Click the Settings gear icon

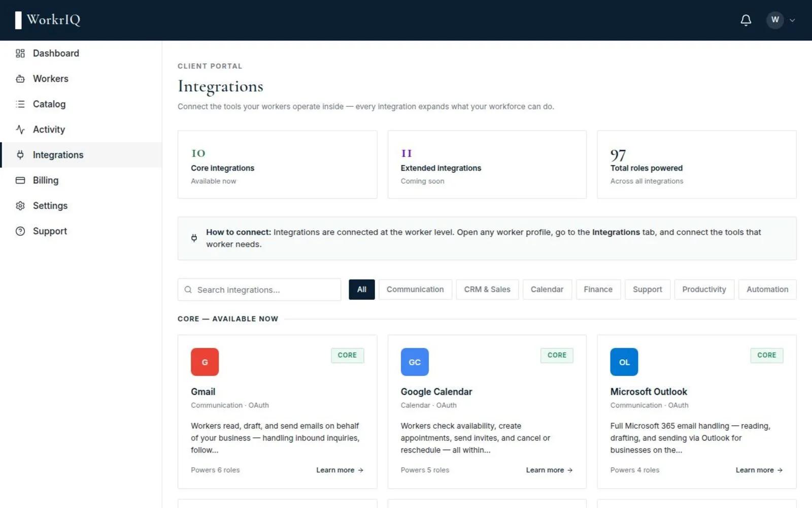[20, 206]
